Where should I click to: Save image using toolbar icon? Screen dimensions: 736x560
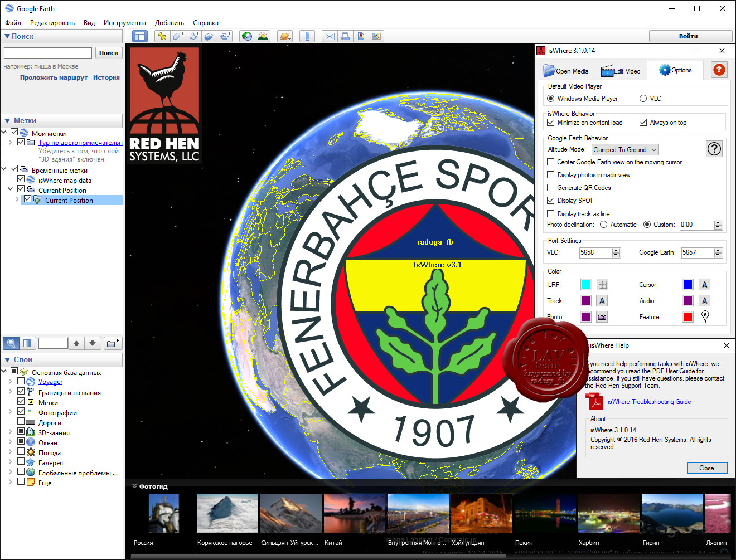[361, 36]
